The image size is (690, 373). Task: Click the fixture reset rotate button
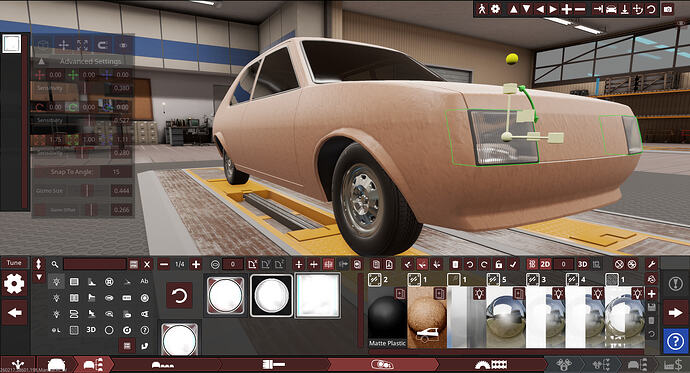179,296
